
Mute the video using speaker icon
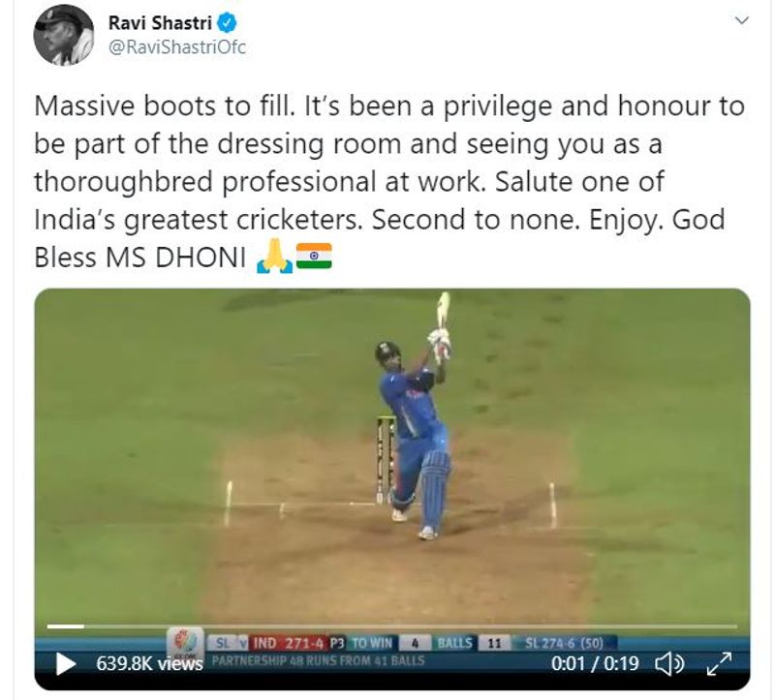[x=669, y=664]
